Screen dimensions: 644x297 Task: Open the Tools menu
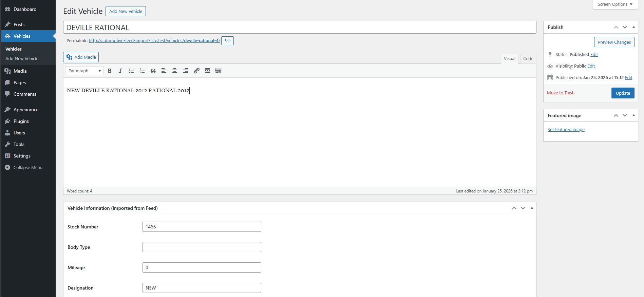[29, 144]
